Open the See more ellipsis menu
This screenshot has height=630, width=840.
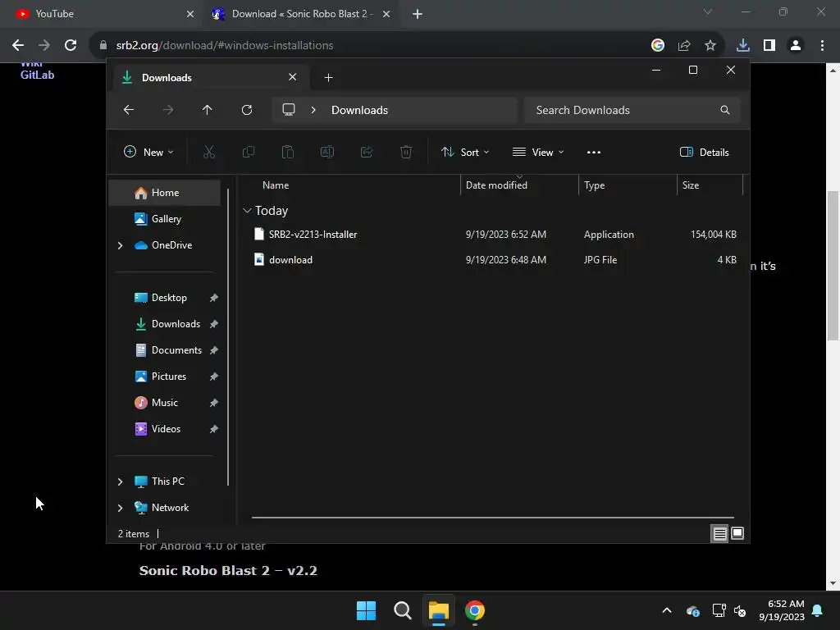[x=594, y=152]
